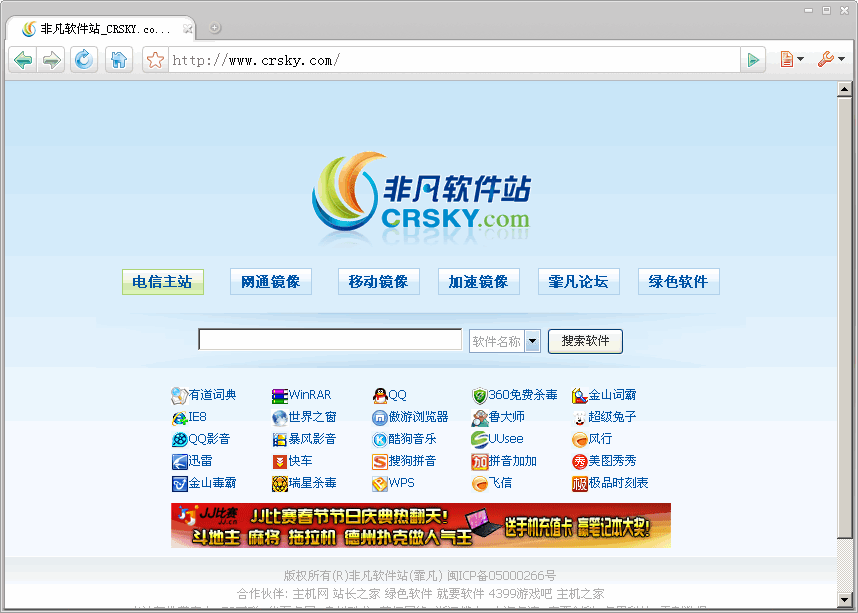Click the 搜索软件 search button
858x613 pixels.
585,341
